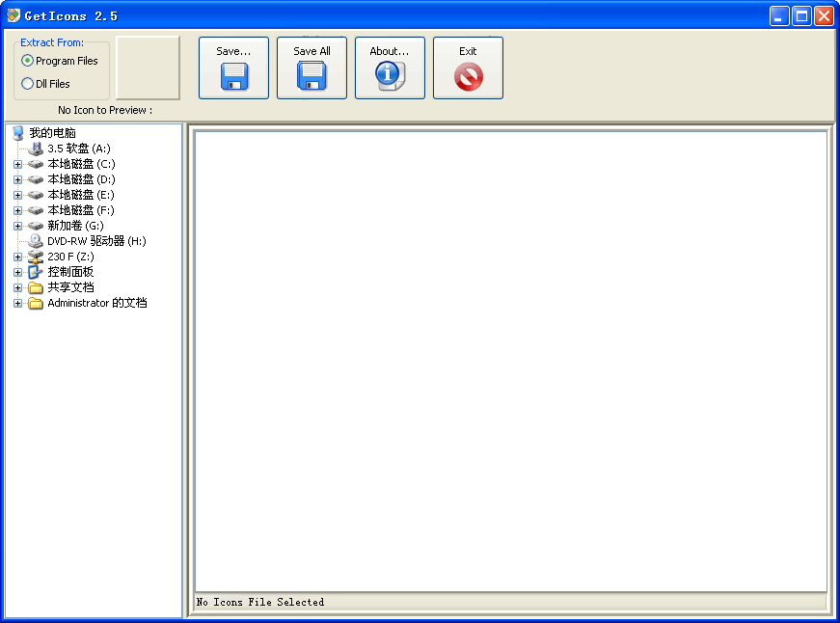Click the 控制面板 icon in the tree

(36, 272)
